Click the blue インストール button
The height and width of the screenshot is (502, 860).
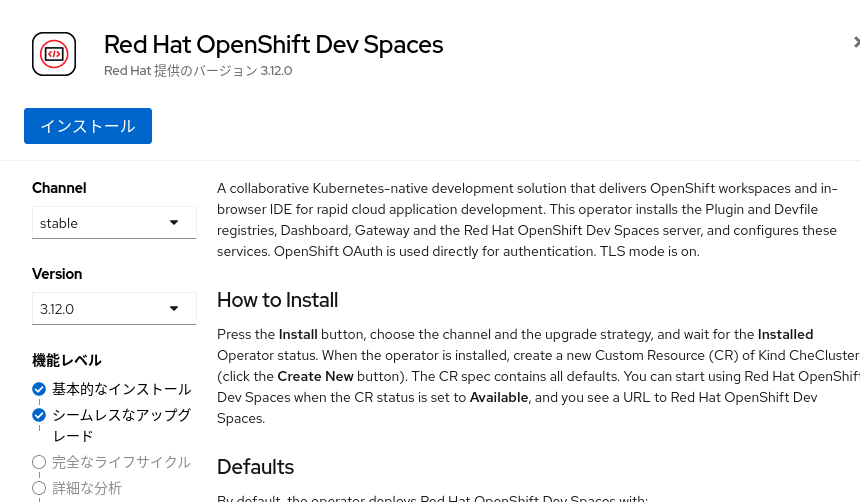tap(88, 126)
